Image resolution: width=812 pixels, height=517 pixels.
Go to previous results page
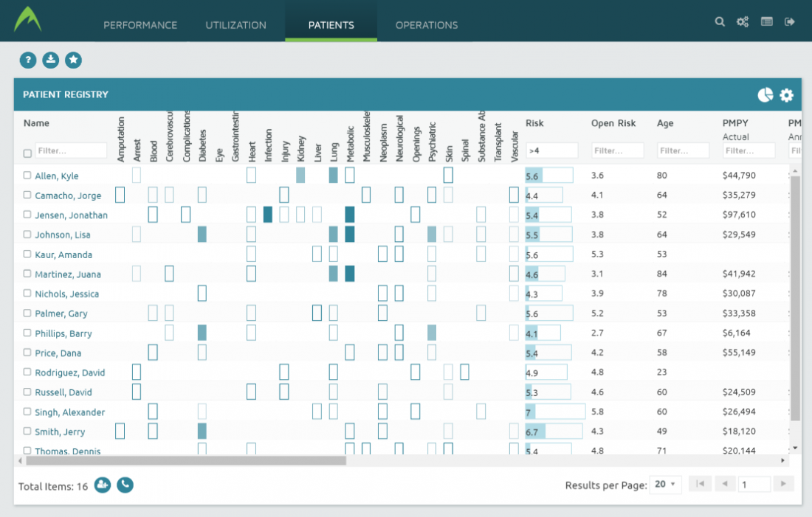[725, 484]
